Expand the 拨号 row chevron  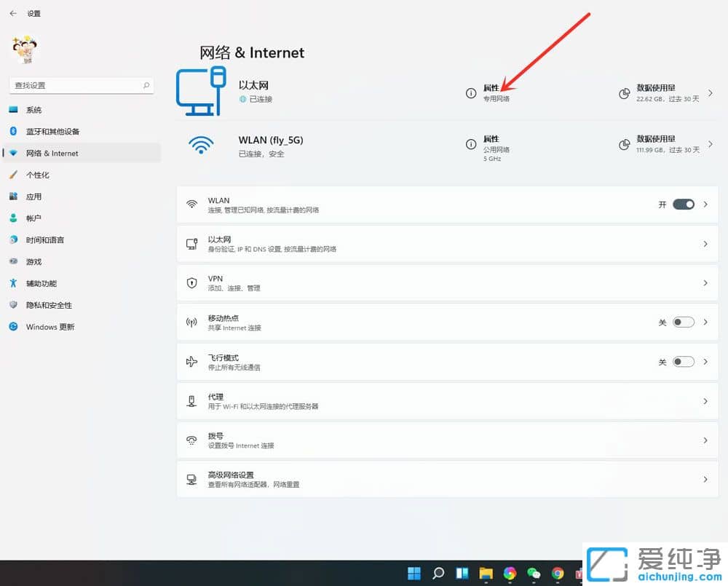(705, 440)
